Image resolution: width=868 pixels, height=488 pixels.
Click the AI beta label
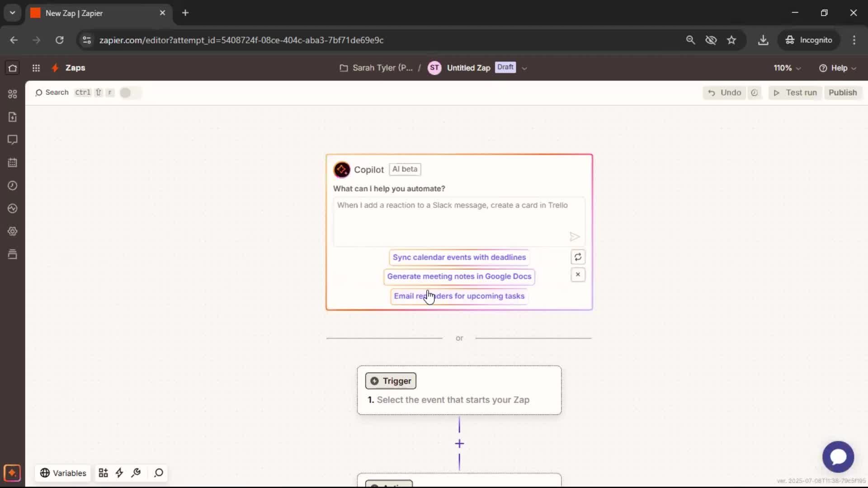[x=405, y=169]
